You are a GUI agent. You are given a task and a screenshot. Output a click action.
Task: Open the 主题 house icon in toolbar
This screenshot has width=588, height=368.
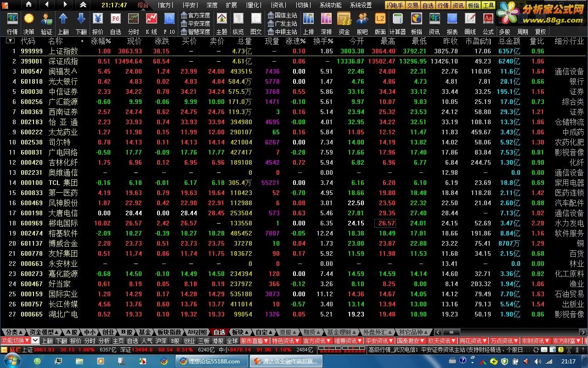[x=222, y=23]
